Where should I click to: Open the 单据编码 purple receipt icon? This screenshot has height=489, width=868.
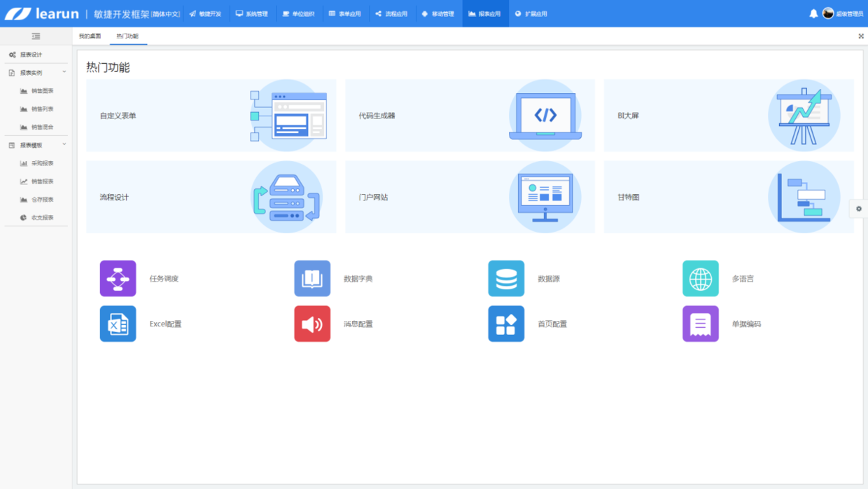pos(700,324)
